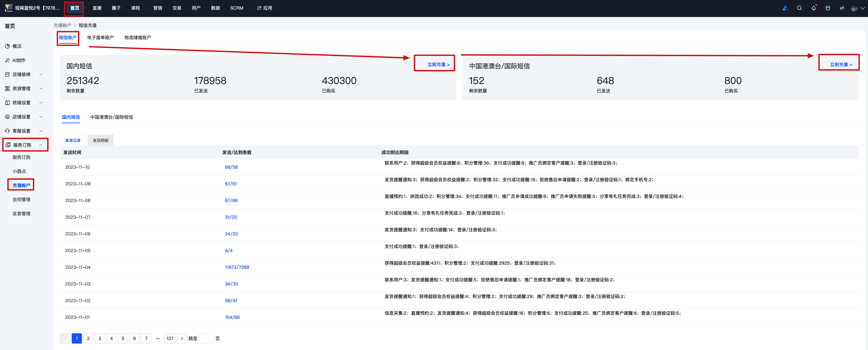Collapse the 服务订购 sidebar menu
Screen dimensions: 868x350
tap(25, 145)
